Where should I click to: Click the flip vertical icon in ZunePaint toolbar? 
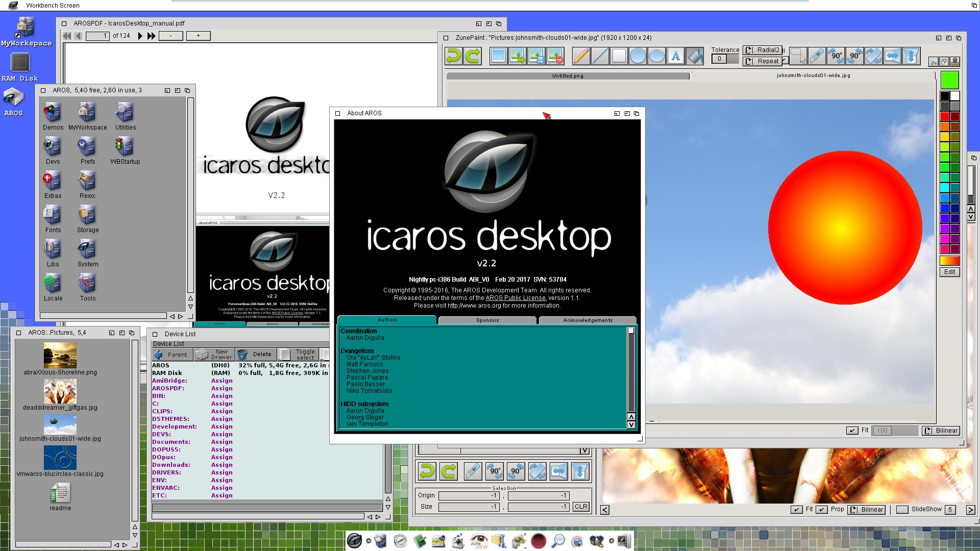911,56
